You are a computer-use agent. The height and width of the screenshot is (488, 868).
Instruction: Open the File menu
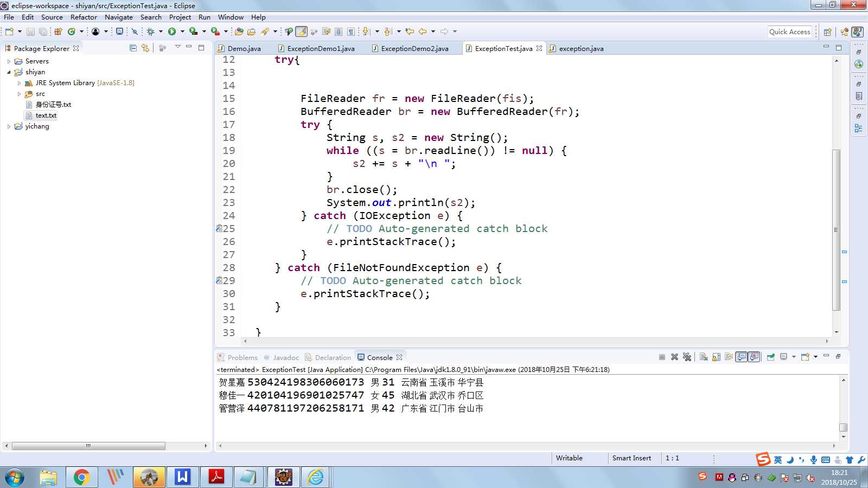[9, 17]
